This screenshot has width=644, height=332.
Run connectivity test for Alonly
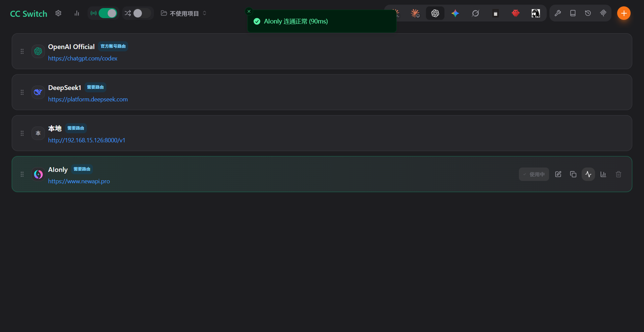click(588, 174)
